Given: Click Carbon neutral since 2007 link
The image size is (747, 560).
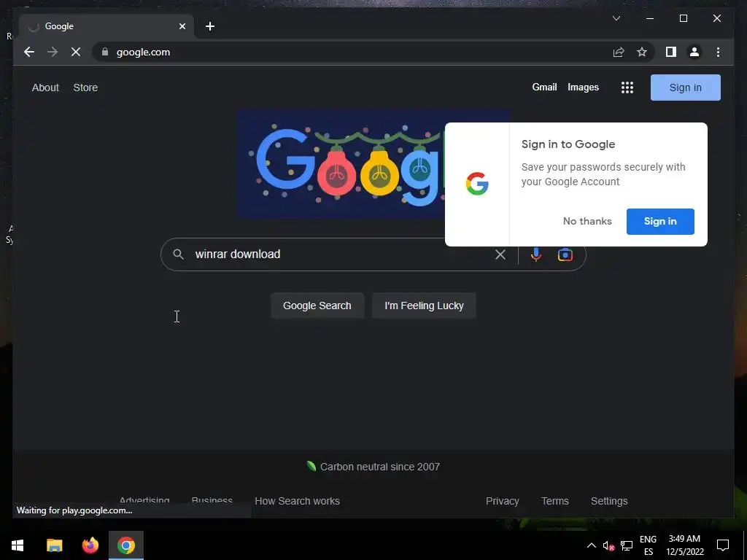Looking at the screenshot, I should (x=373, y=467).
